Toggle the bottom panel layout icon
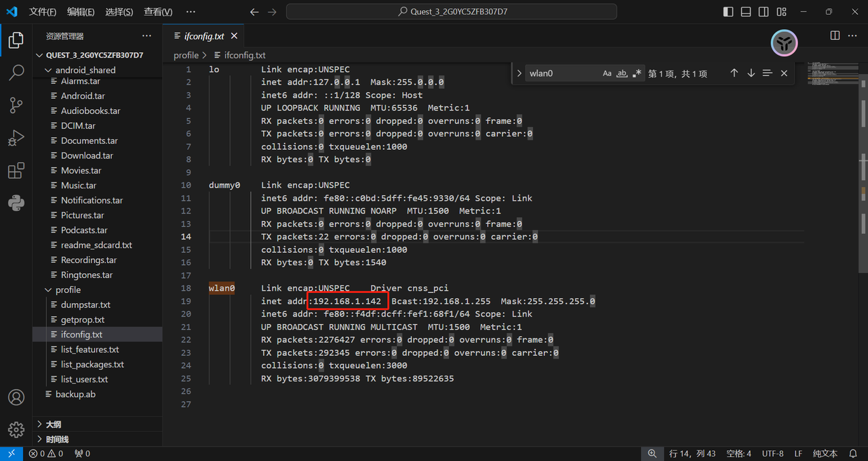868x461 pixels. coord(746,12)
